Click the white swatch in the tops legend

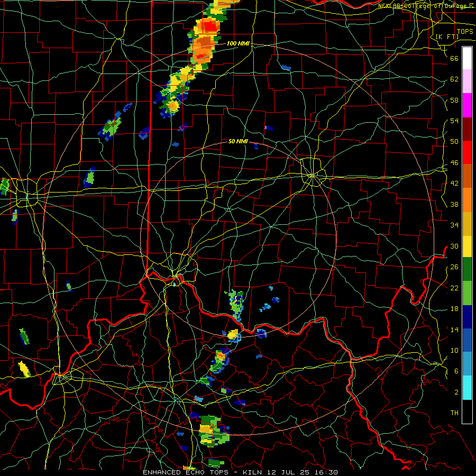pyautogui.click(x=467, y=58)
